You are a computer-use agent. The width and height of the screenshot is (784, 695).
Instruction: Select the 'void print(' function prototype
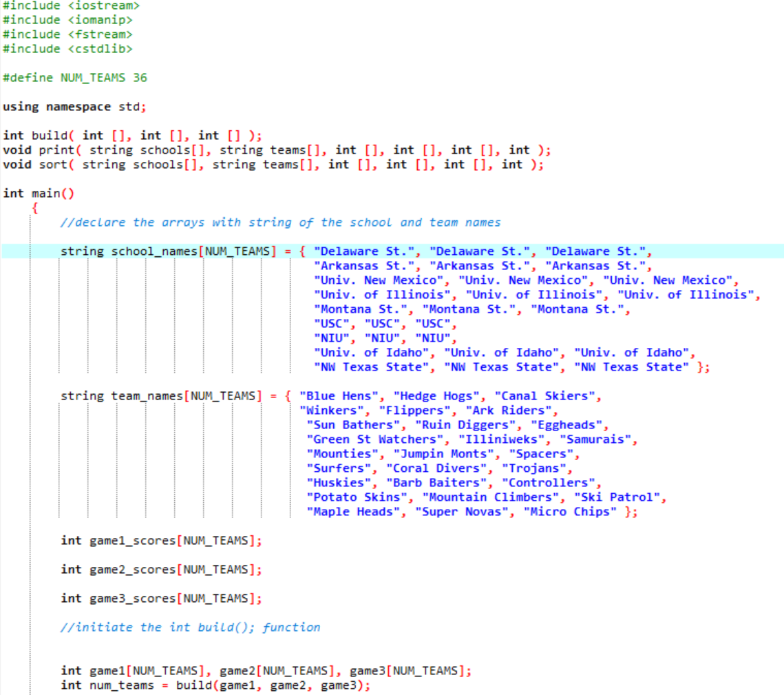click(x=277, y=150)
